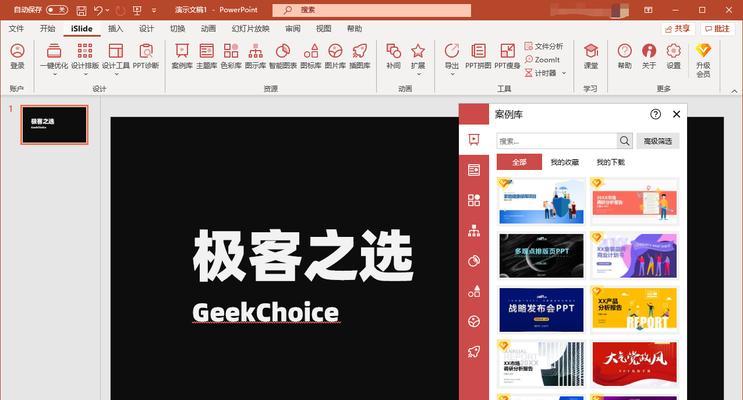Select the rocket illustration icon in panel sidebar
The width and height of the screenshot is (743, 400).
click(x=474, y=351)
